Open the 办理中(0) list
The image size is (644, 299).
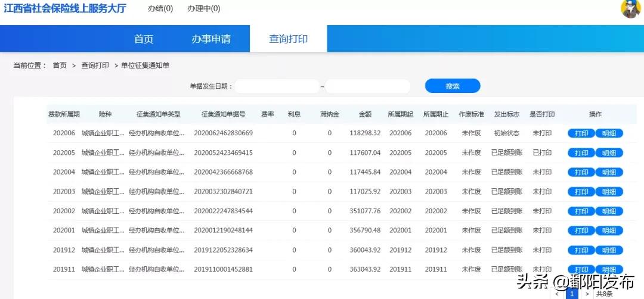click(204, 8)
